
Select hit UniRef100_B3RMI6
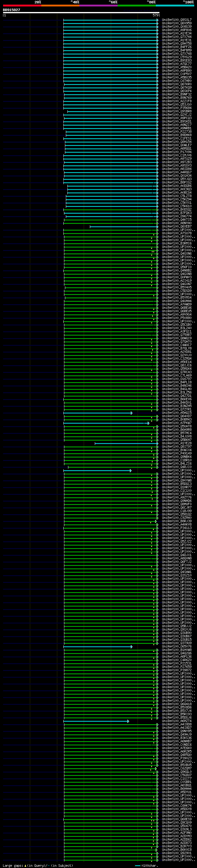point(177,243)
